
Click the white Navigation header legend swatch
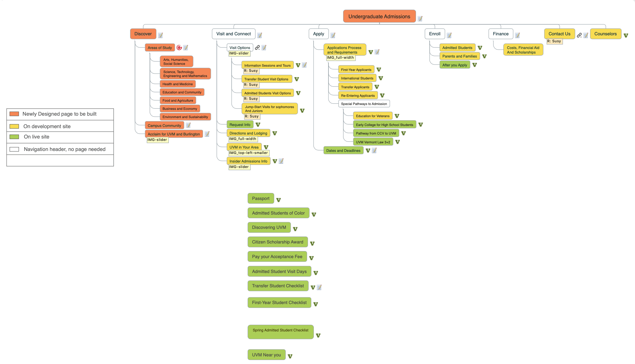pyautogui.click(x=14, y=149)
